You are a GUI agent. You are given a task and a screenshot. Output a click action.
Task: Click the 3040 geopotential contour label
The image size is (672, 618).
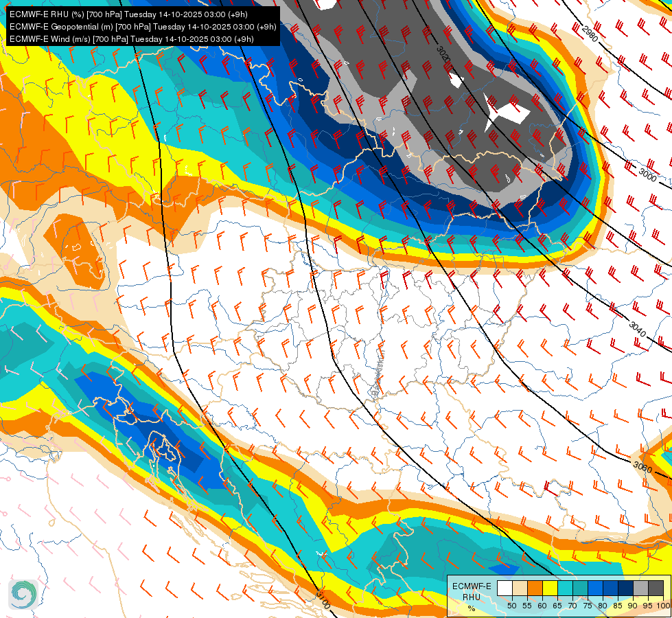(637, 329)
